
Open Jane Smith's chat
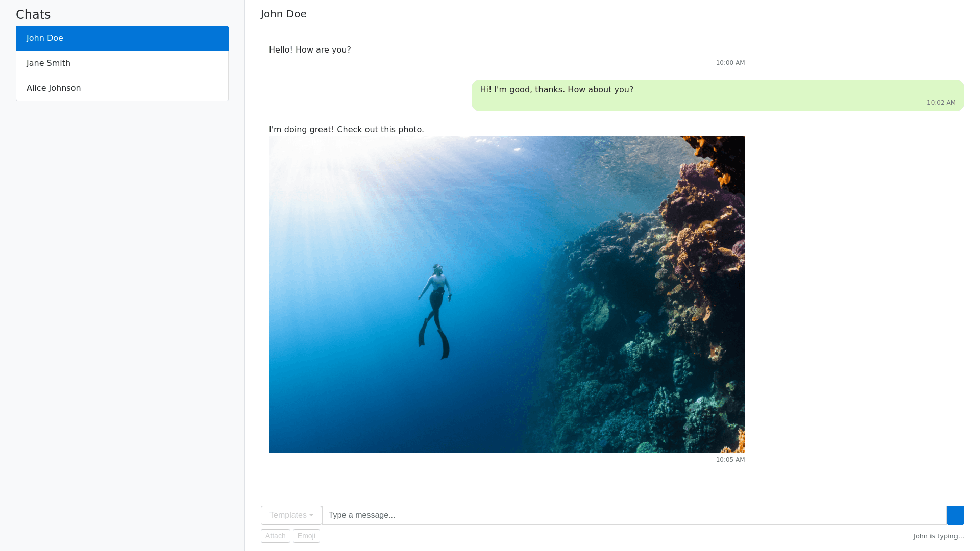click(x=122, y=63)
